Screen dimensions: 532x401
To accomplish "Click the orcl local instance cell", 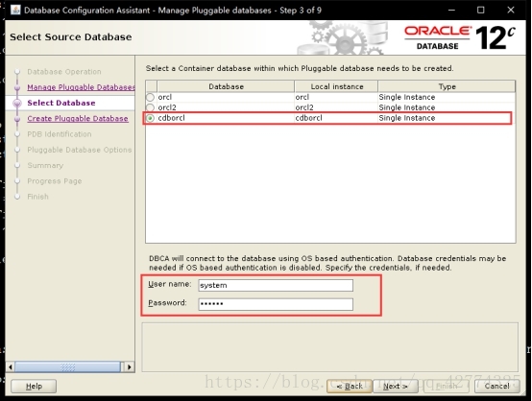I will [x=336, y=97].
